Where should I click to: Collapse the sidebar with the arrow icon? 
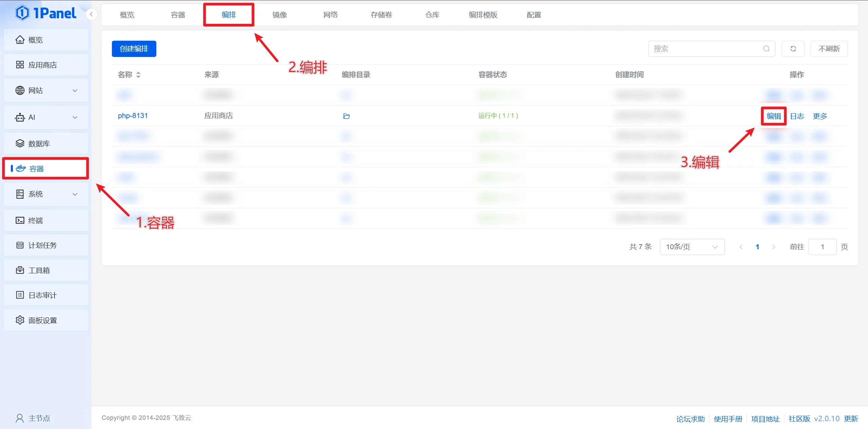click(91, 14)
